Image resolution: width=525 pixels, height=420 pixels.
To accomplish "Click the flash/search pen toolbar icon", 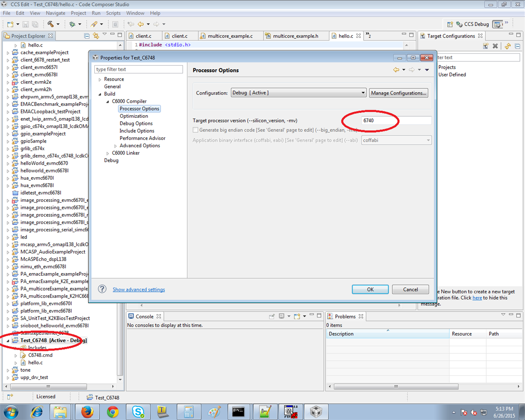I will pyautogui.click(x=94, y=24).
